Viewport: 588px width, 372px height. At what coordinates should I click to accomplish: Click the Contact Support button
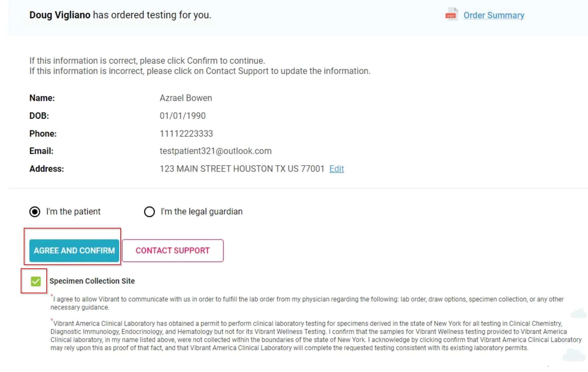tap(173, 251)
